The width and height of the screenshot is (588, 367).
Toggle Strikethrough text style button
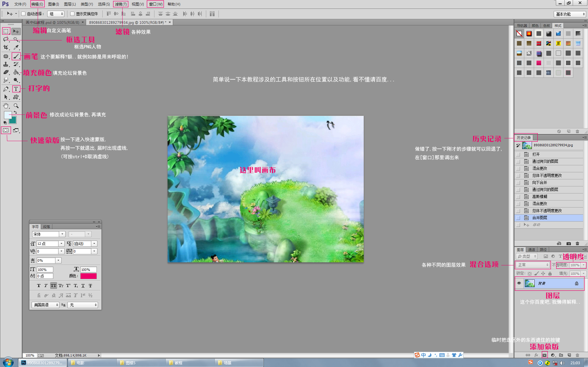90,286
